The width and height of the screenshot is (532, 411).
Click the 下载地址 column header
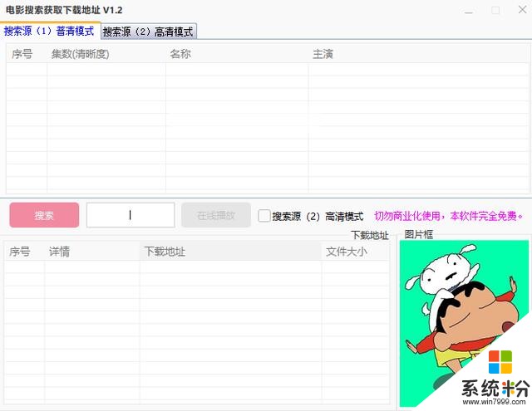[x=230, y=252]
